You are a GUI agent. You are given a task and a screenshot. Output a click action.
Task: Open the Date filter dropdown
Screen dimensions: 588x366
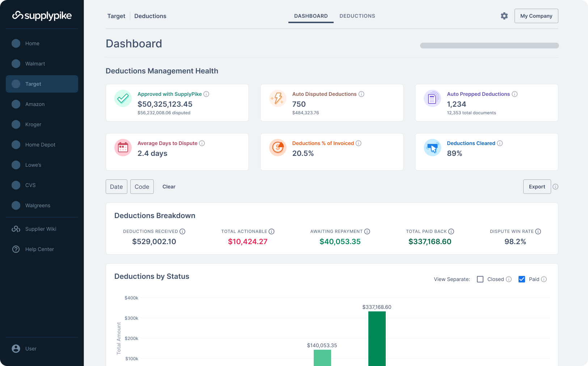pos(117,187)
